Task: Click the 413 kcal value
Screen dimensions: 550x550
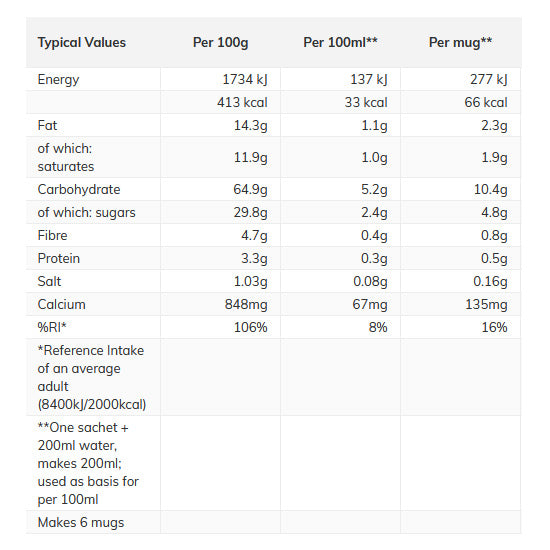Action: pyautogui.click(x=242, y=102)
